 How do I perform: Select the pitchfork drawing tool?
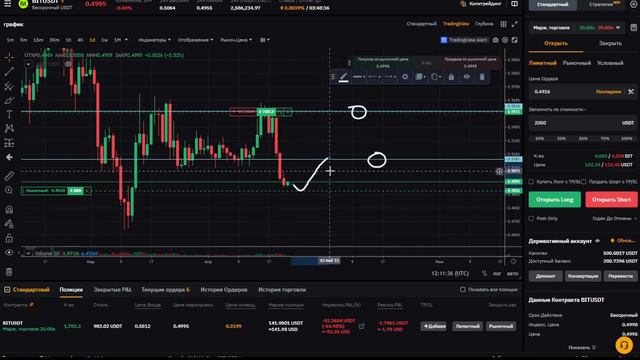[9, 86]
